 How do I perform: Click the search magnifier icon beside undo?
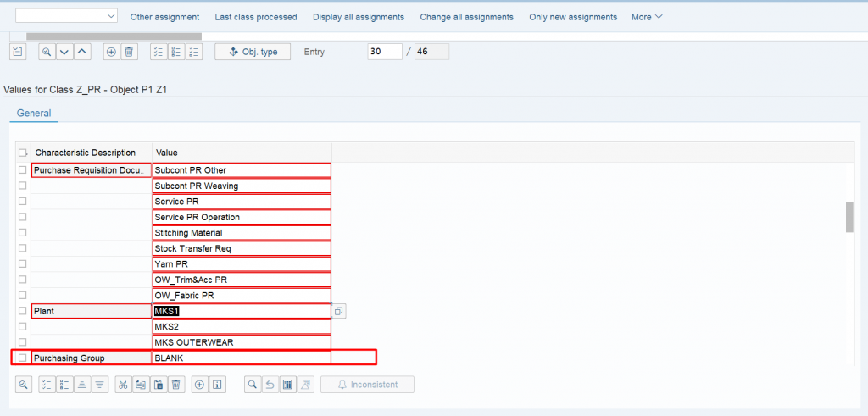coord(253,385)
